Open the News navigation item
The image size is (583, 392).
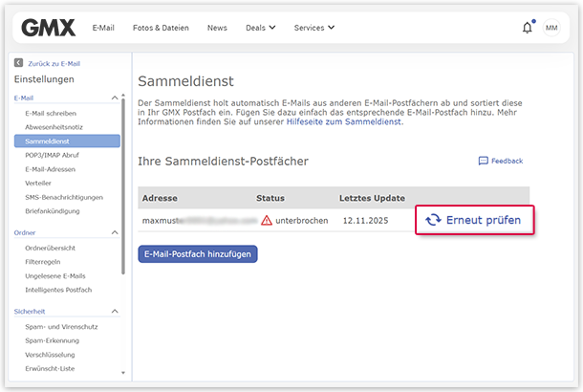217,28
